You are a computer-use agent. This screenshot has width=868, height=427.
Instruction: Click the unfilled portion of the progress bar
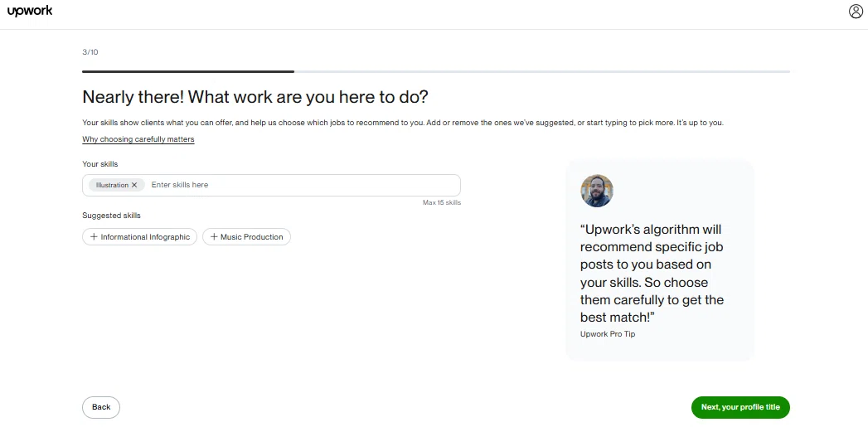(542, 71)
